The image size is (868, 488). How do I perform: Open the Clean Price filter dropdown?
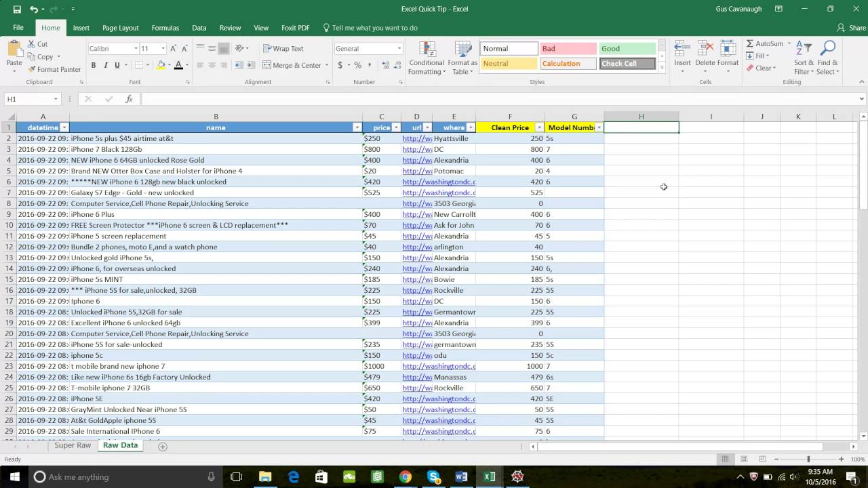tap(539, 127)
